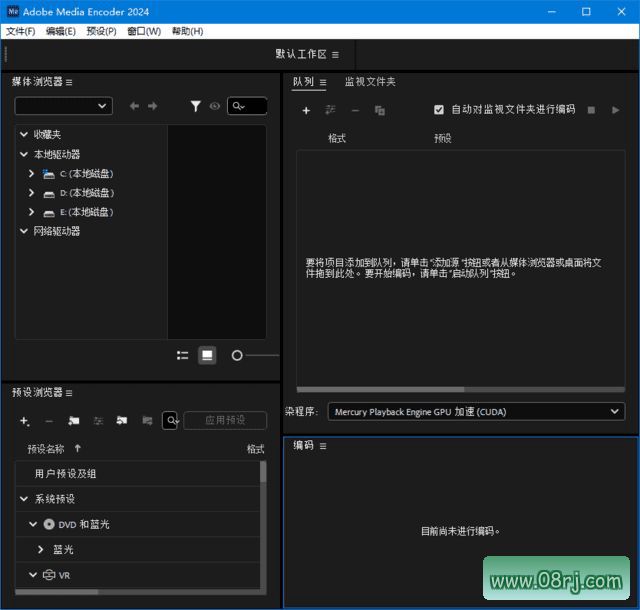Click the 应用预设 button
Screen dimensions: 640x610
pyautogui.click(x=225, y=420)
